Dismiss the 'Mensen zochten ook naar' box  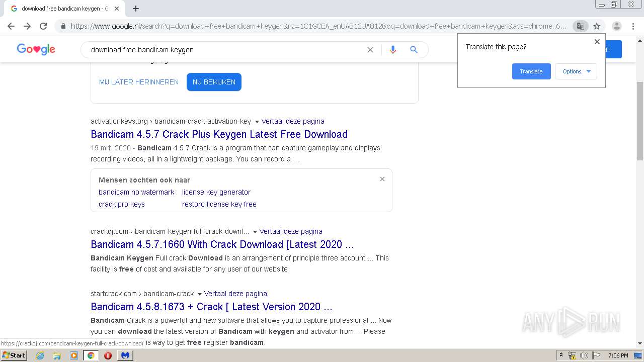coord(382,179)
